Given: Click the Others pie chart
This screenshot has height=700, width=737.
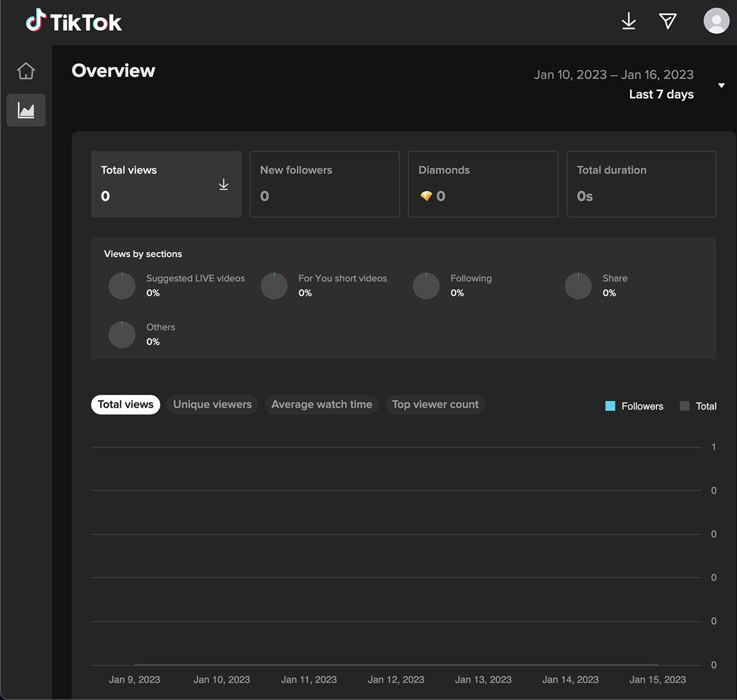Looking at the screenshot, I should pos(122,335).
